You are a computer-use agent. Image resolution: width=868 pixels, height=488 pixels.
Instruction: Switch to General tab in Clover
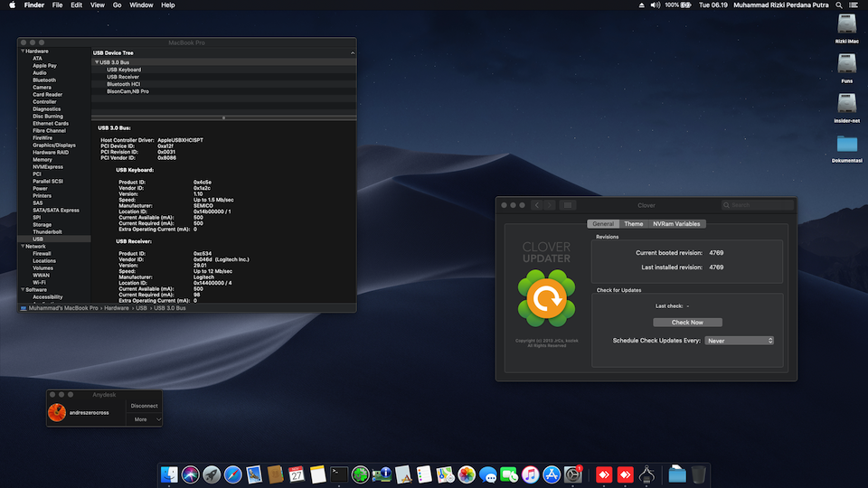click(x=603, y=224)
